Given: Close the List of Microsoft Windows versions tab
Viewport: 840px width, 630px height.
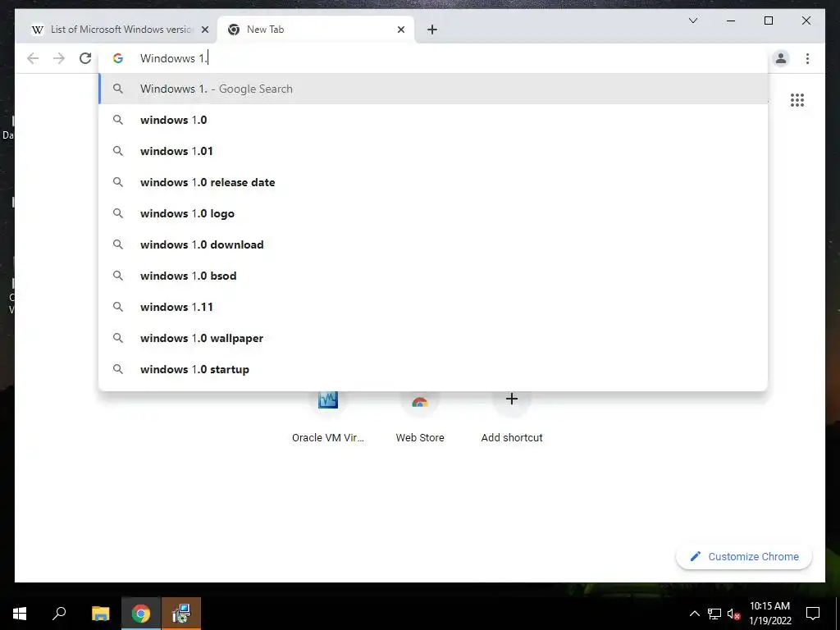Looking at the screenshot, I should [204, 30].
